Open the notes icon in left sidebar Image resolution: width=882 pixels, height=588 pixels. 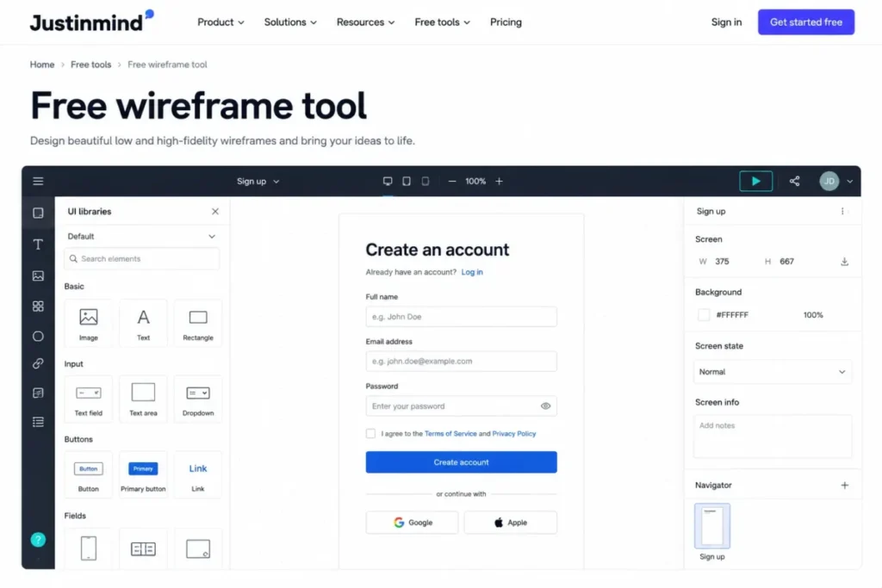point(38,393)
